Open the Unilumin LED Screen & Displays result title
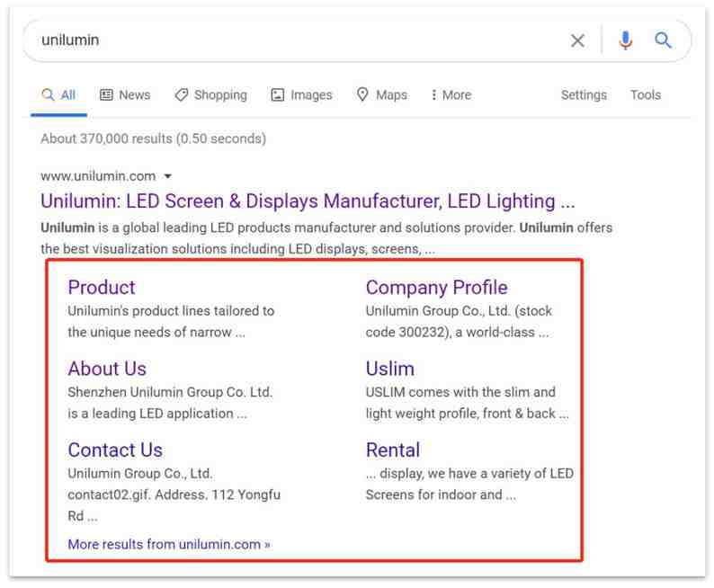This screenshot has height=588, width=714. pos(308,201)
